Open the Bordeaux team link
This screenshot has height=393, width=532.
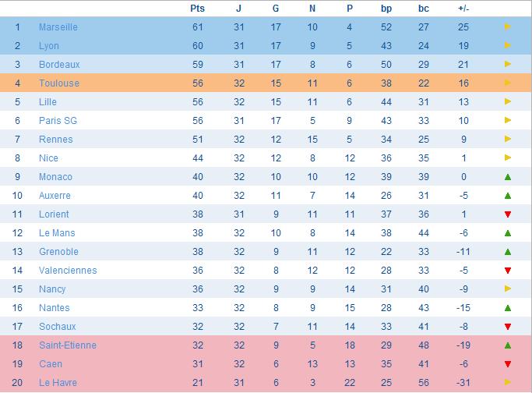pos(59,65)
